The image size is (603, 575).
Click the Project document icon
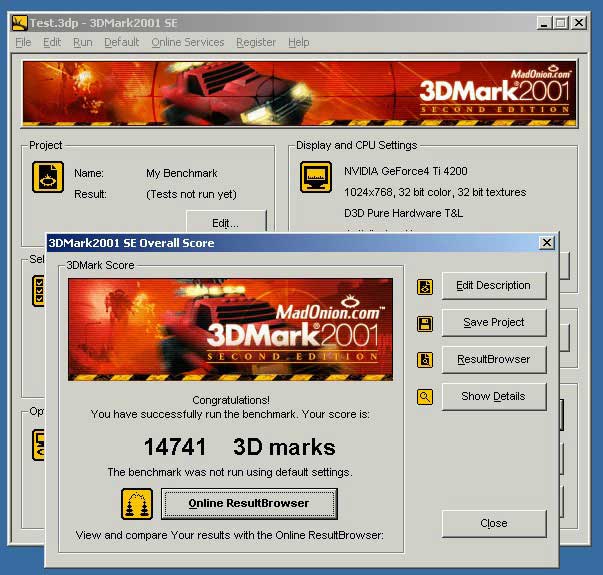[x=48, y=177]
